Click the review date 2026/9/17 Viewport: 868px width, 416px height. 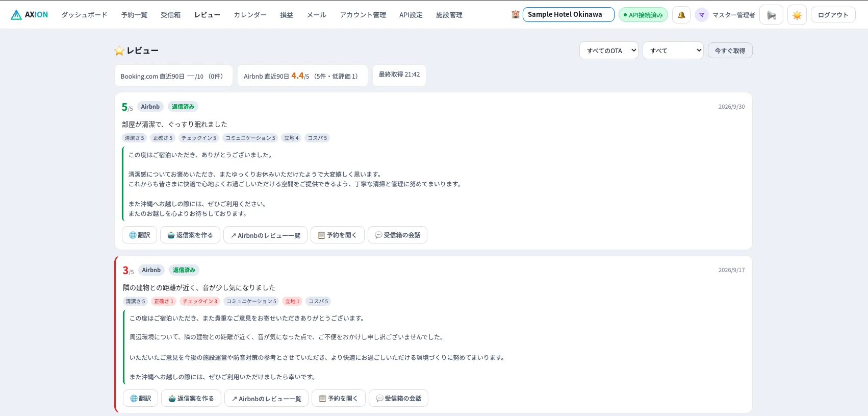click(x=731, y=270)
